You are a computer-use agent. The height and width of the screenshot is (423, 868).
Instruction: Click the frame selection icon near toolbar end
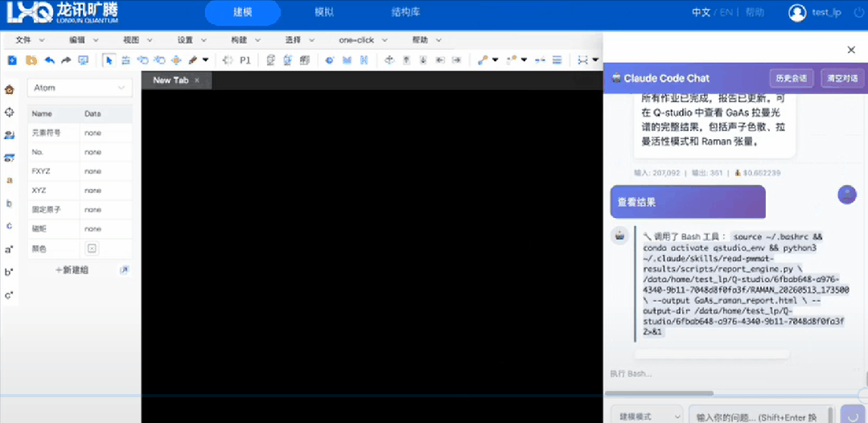582,60
